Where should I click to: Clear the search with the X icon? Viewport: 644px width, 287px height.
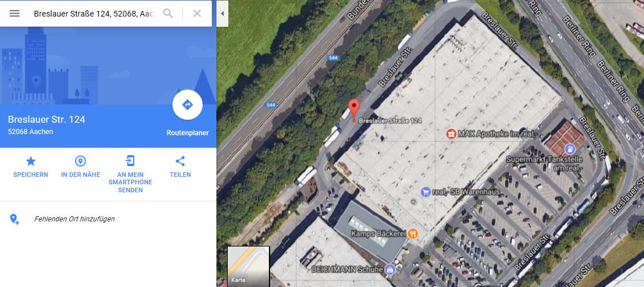point(197,14)
